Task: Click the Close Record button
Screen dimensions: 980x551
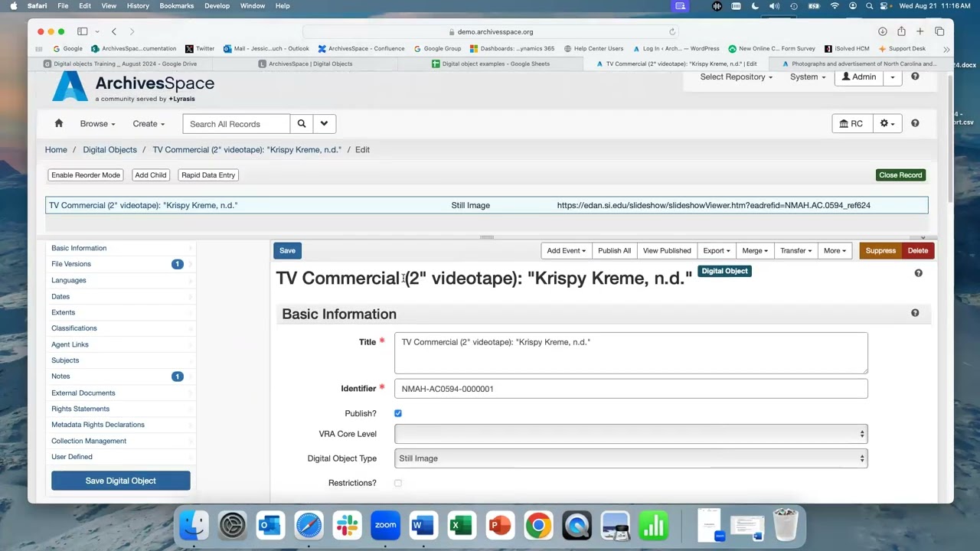Action: coord(900,175)
